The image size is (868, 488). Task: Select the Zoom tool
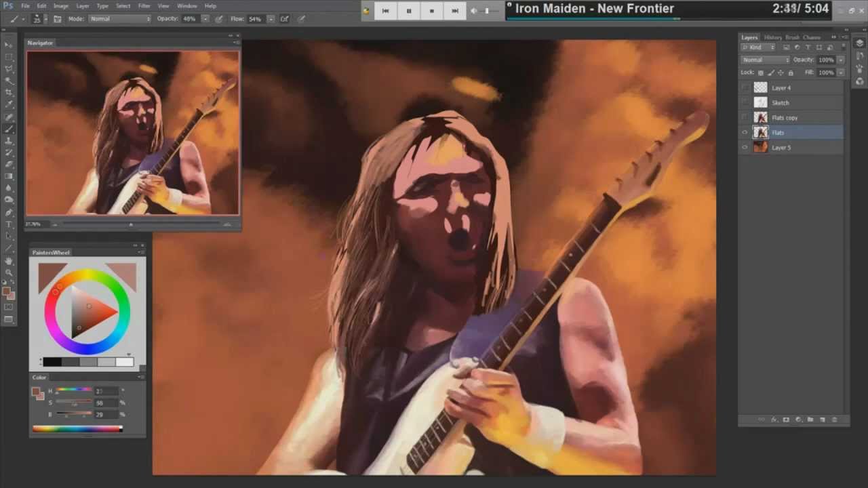pos(9,272)
